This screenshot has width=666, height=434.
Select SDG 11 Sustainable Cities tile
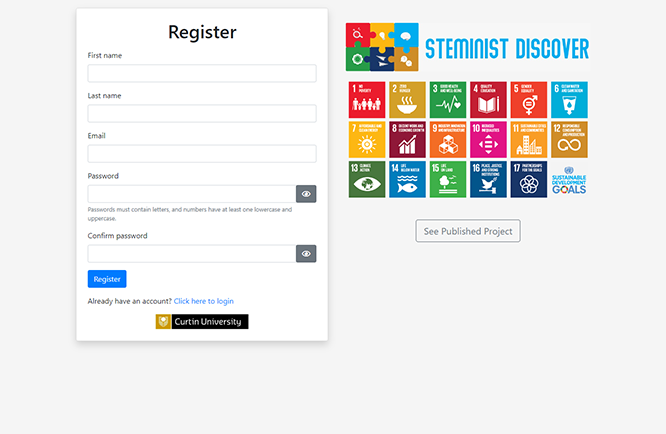click(529, 140)
